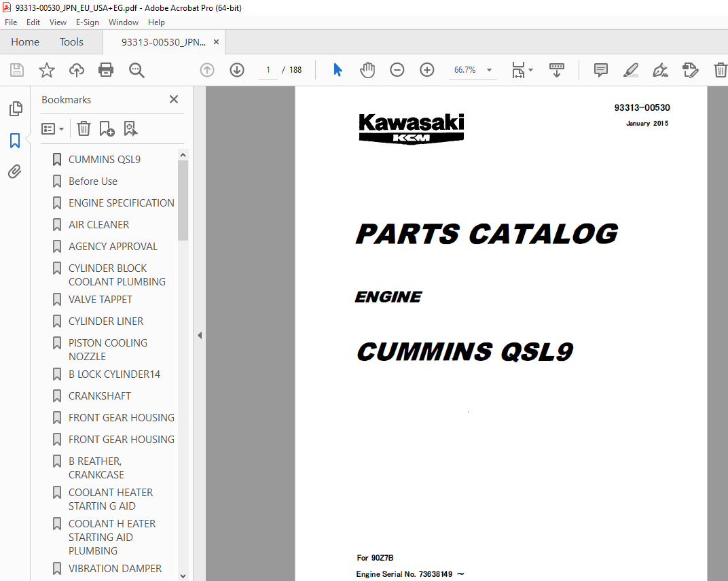Open the fit page options icon
Screen dimensions: 728x581
coord(522,70)
